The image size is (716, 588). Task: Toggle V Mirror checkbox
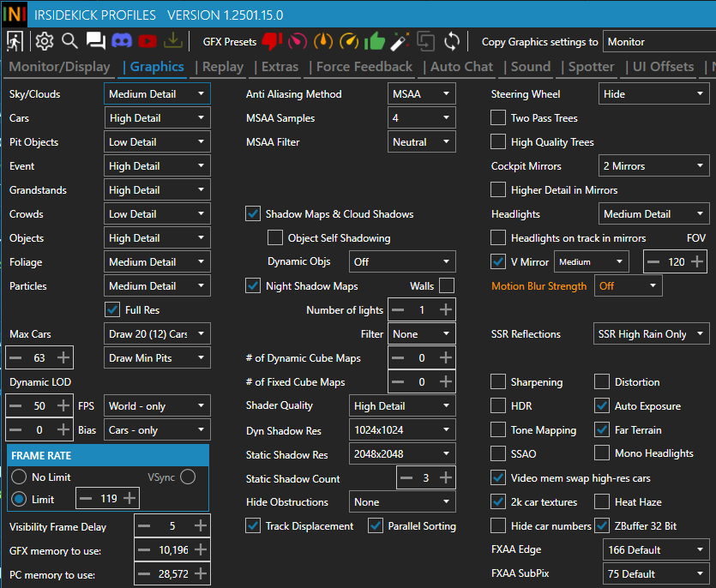(497, 261)
